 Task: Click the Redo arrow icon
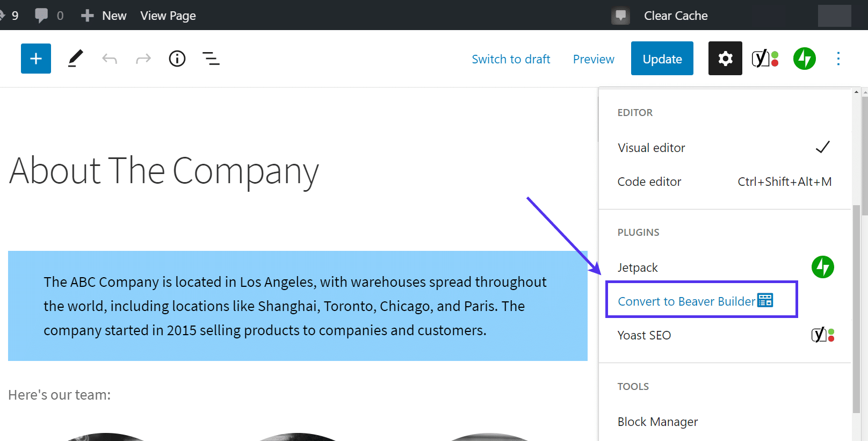(143, 59)
